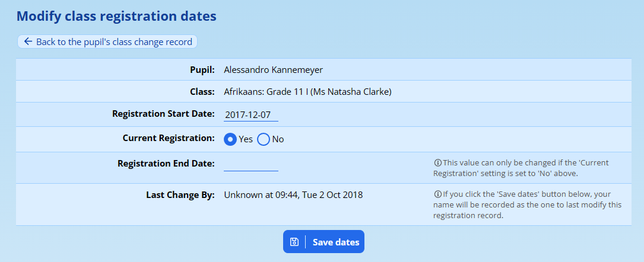Select the 'No' radio button

[x=264, y=139]
